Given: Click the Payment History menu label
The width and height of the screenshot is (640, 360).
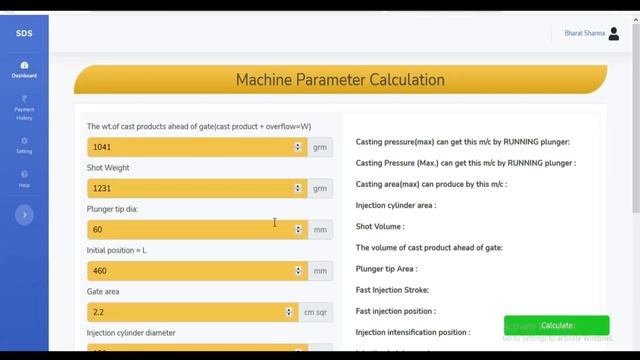Looking at the screenshot, I should (24, 114).
